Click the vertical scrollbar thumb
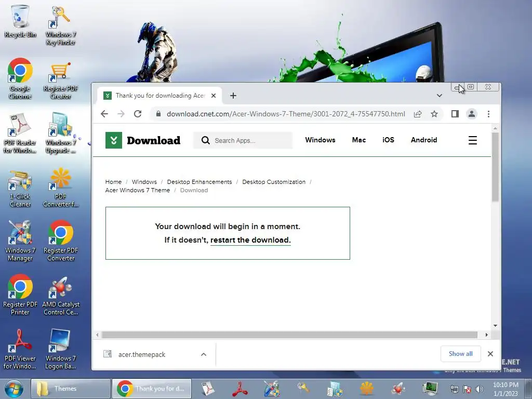Screen dimensions: 532x399 pos(495,167)
